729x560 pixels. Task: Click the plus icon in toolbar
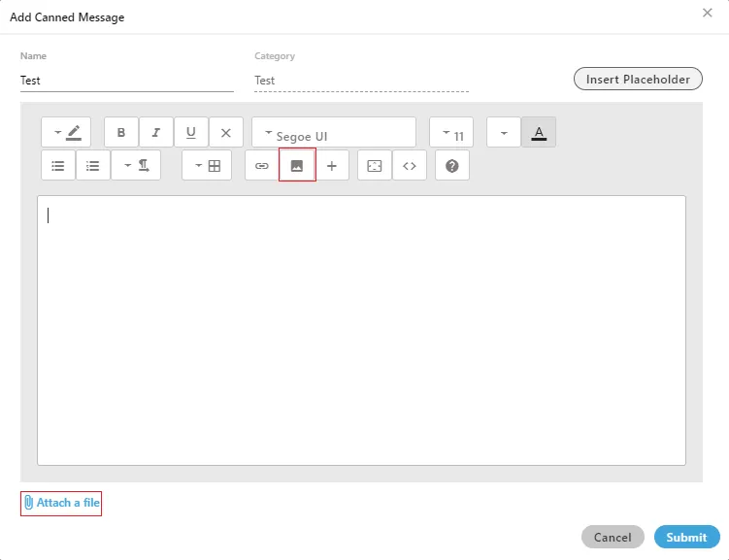click(332, 165)
